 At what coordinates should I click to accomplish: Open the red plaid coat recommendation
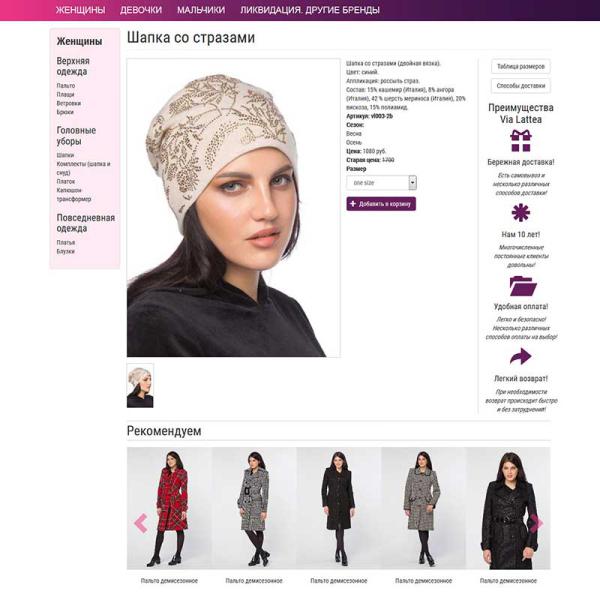coord(169,509)
